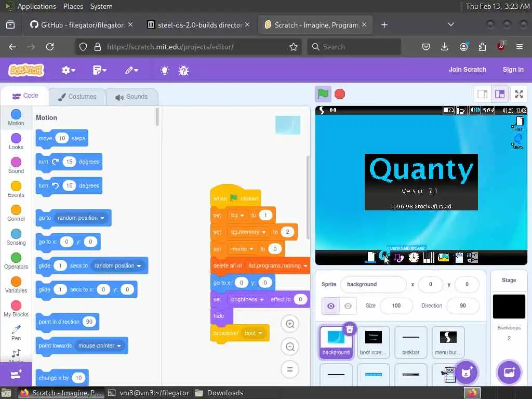Click the sprite Size field
This screenshot has width=532, height=399.
[x=396, y=305]
